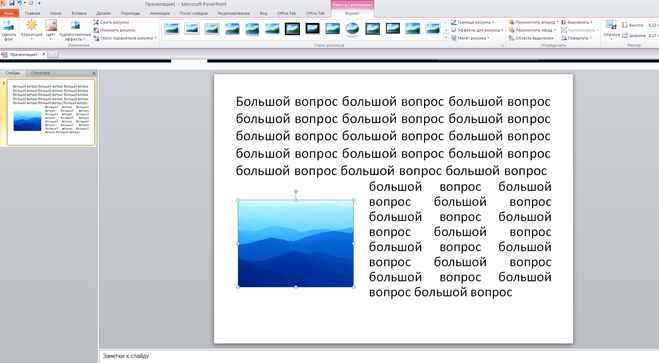Apply Rounded Diagonal Corner White style

433,29
